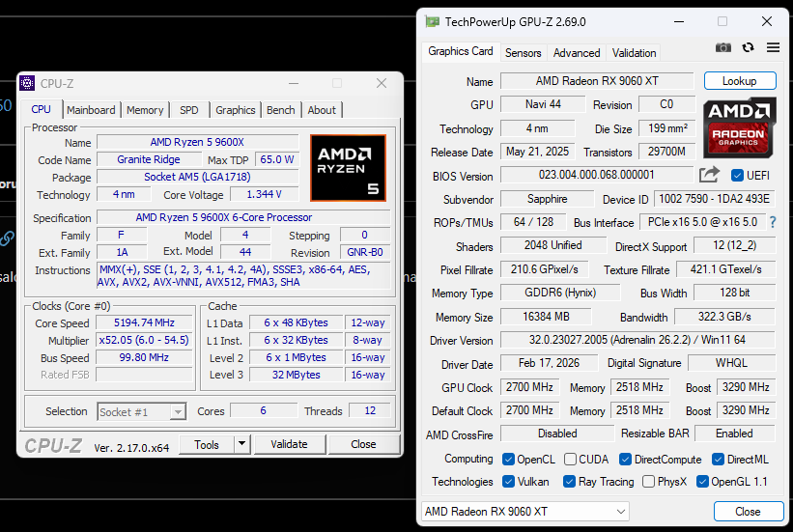Viewport: 793px width, 532px height.
Task: Click the Multiplier value x52.05
Action: [144, 340]
